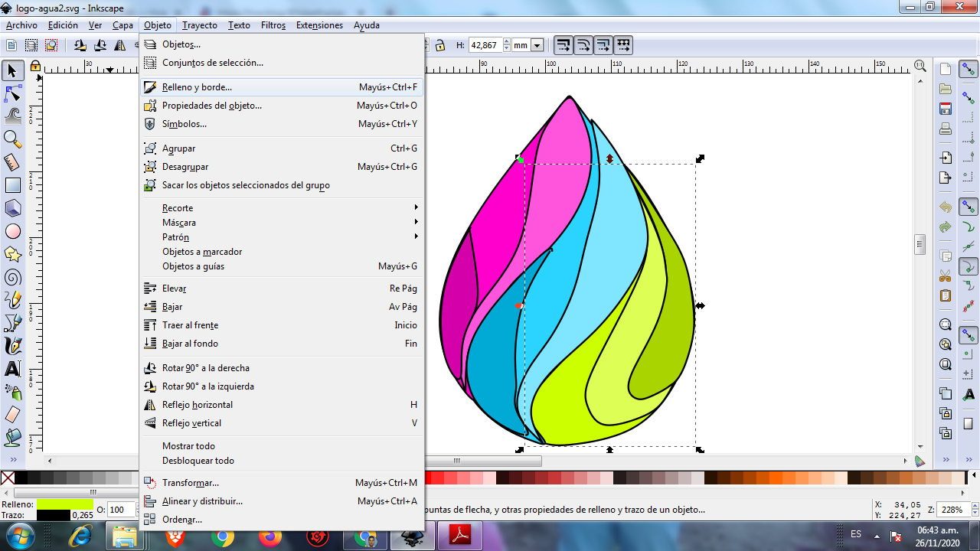This screenshot has width=980, height=551.
Task: Select the Calligraphy tool
Action: click(12, 345)
